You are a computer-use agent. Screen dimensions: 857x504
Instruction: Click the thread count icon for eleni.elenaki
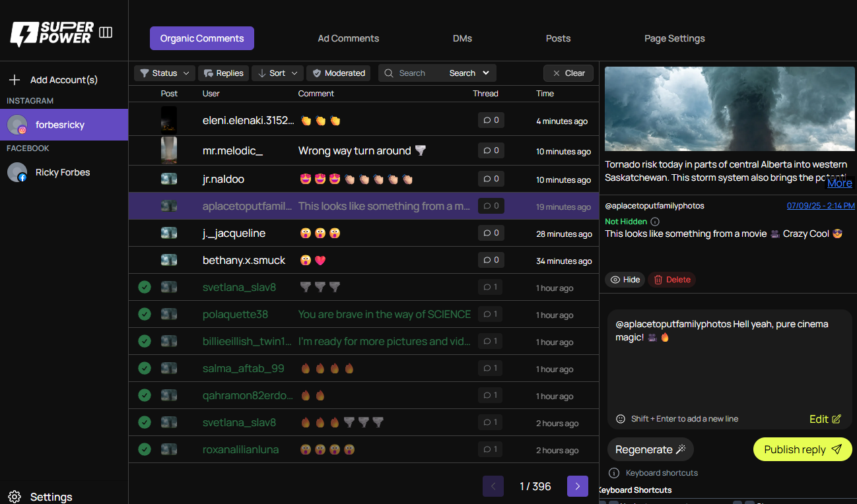click(x=491, y=120)
